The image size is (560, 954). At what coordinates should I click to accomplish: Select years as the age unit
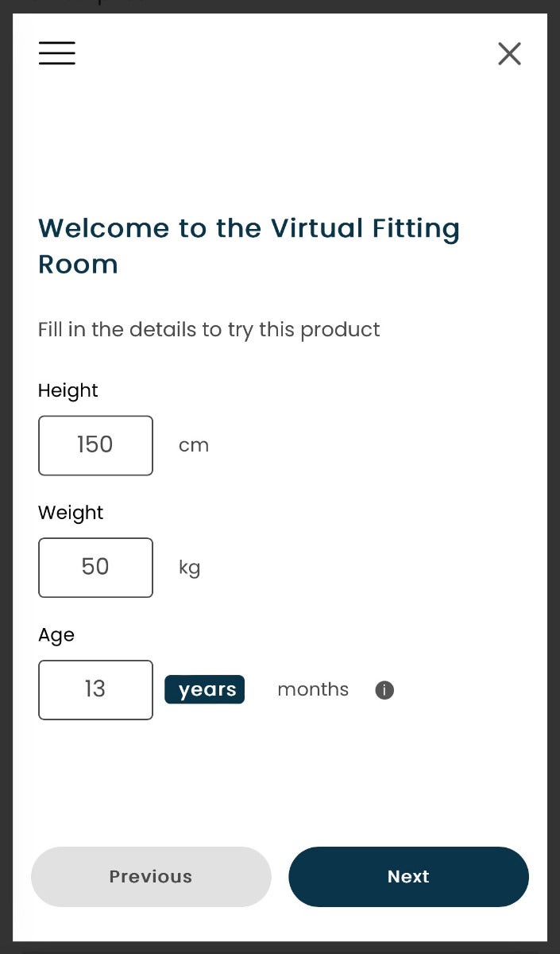[204, 689]
